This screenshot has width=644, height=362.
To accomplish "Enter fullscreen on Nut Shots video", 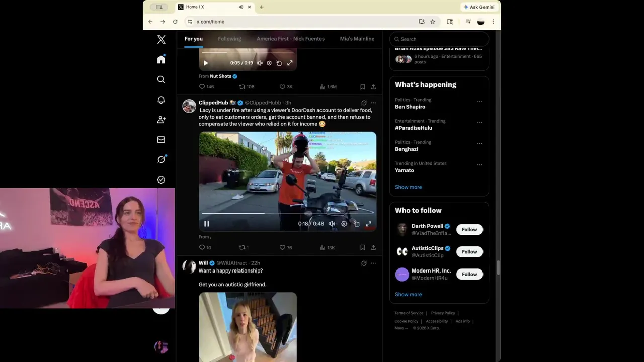I will [290, 63].
